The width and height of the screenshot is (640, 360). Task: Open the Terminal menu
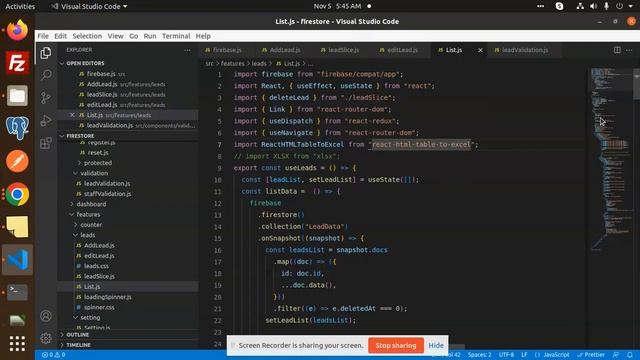176,36
